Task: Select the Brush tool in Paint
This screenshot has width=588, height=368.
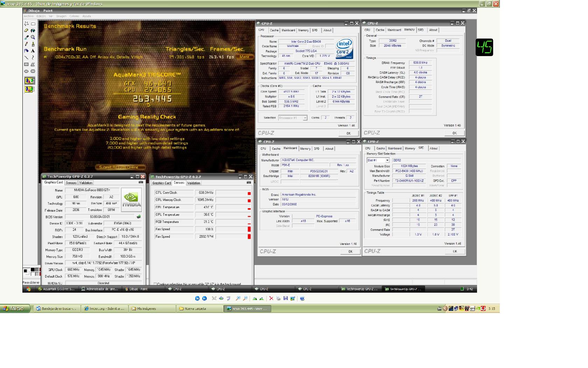Action: (x=33, y=44)
